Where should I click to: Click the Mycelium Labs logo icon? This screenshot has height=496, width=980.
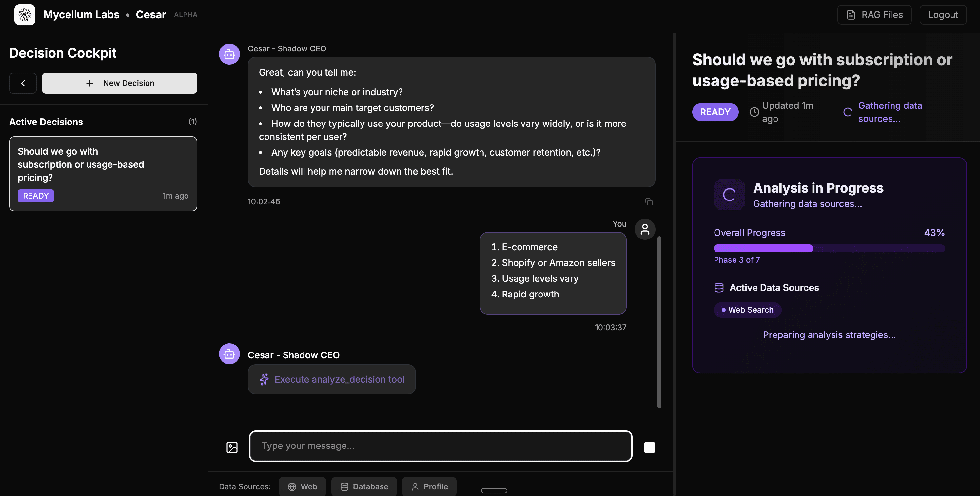click(25, 15)
